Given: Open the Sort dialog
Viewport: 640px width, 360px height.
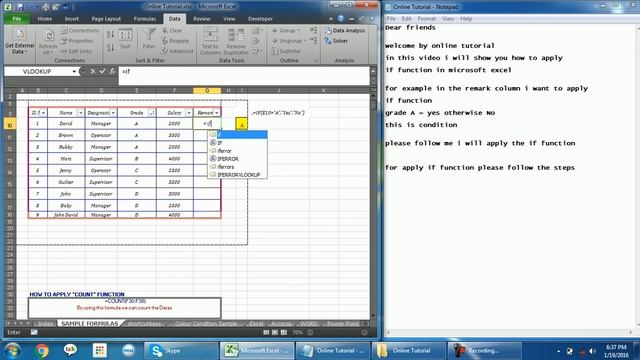Looking at the screenshot, I should coord(125,39).
